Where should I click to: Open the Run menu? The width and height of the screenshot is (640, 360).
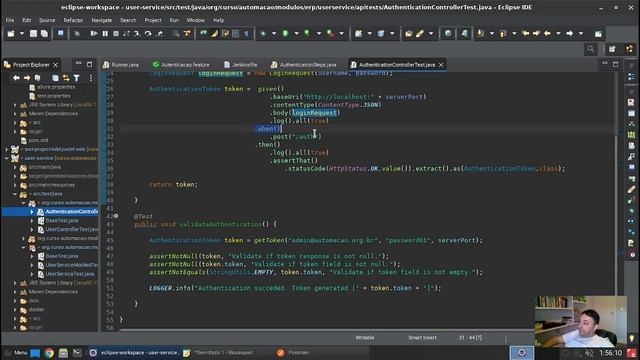pos(174,20)
